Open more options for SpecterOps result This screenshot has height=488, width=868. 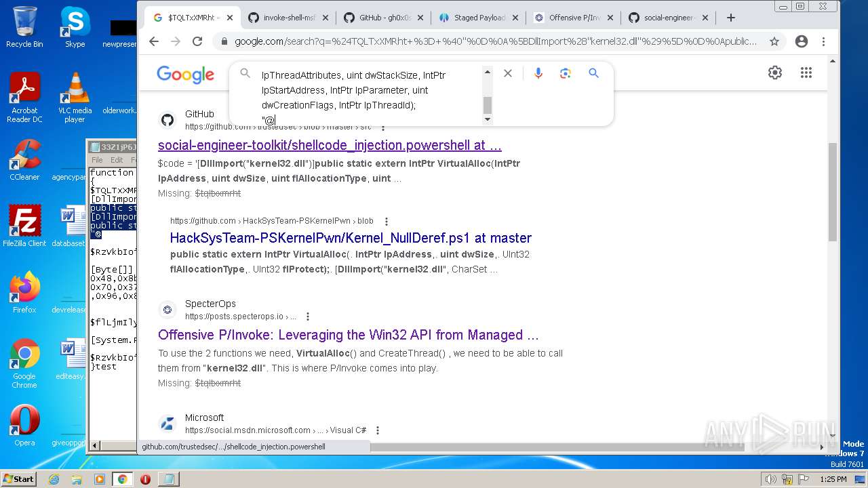[308, 317]
